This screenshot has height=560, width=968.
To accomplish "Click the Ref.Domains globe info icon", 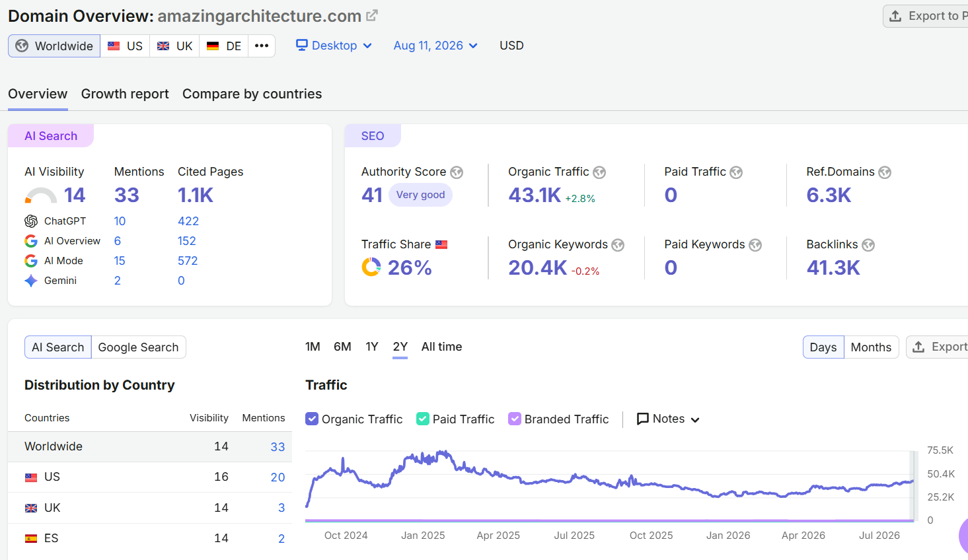I will click(885, 172).
